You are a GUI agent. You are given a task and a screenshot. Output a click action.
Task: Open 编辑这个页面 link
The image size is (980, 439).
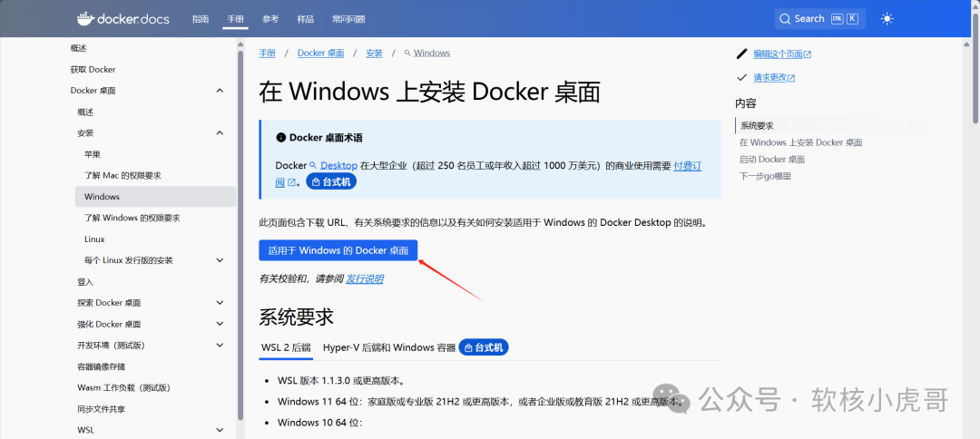pos(779,54)
